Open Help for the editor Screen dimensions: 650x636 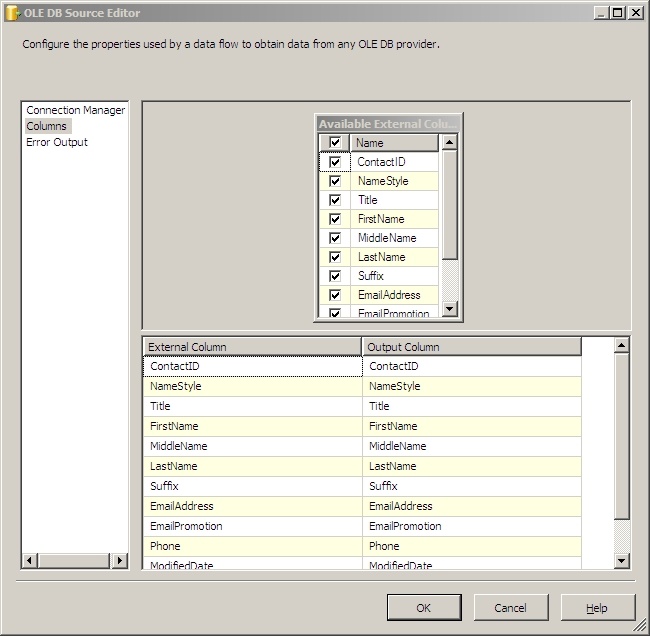coord(597,608)
